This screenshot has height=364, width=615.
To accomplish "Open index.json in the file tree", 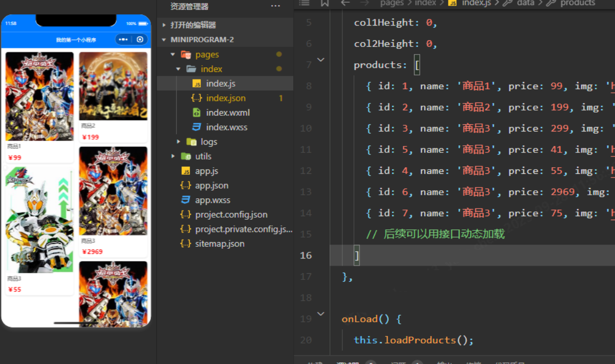I will coord(225,98).
